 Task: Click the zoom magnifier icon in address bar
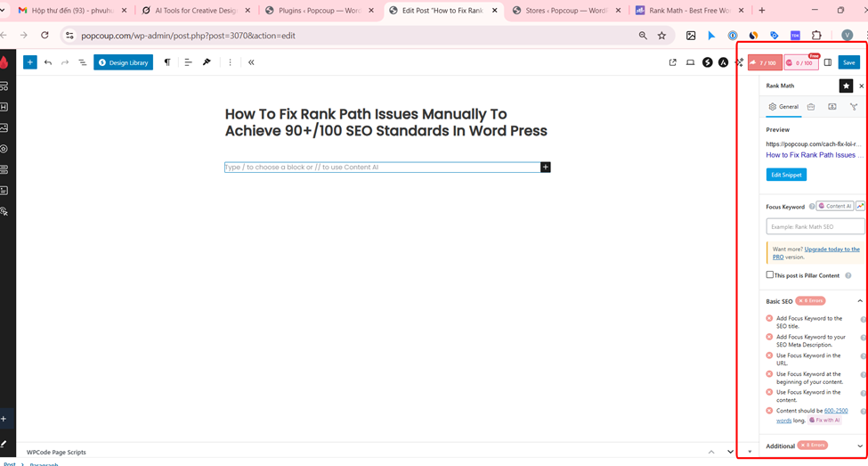pyautogui.click(x=643, y=36)
